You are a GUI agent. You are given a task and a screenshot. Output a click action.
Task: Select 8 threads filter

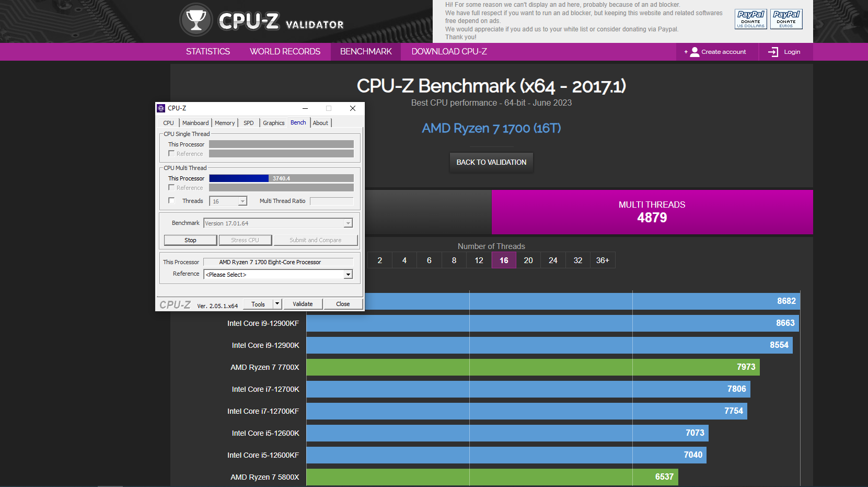pos(454,260)
